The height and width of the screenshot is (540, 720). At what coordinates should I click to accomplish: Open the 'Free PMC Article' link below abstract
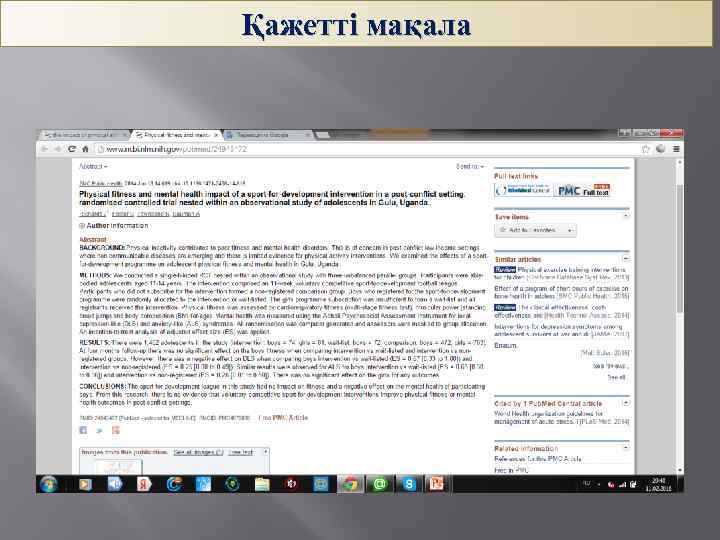[283, 418]
